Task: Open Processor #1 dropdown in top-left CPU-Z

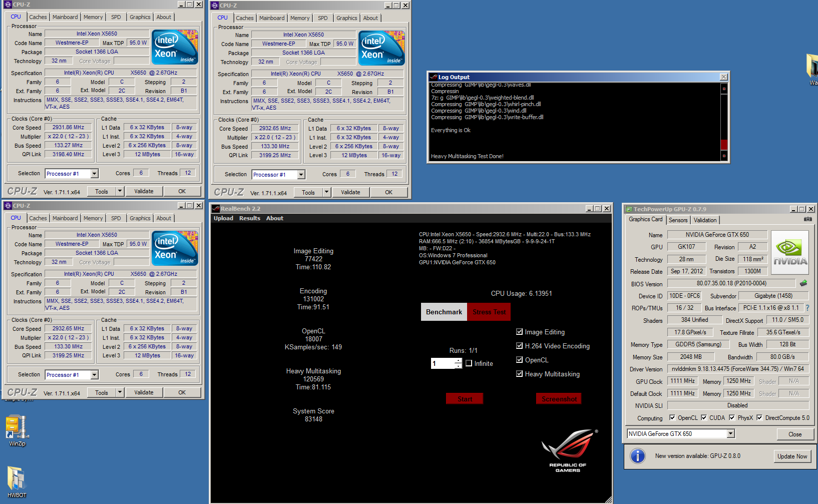Action: pos(94,174)
